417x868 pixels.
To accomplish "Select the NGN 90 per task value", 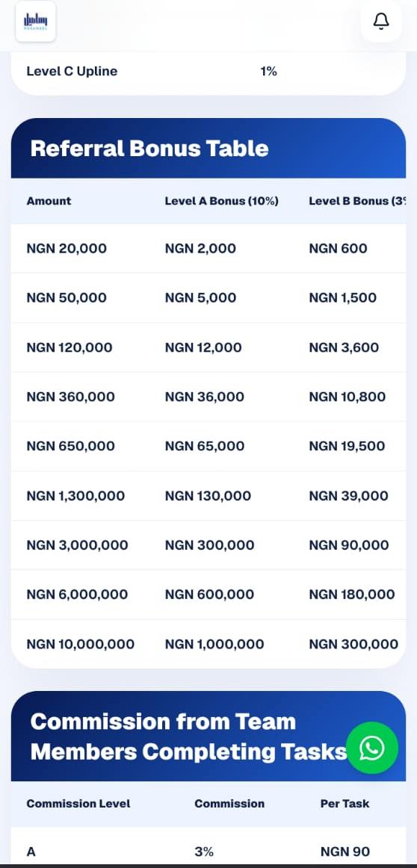I will coord(345,852).
